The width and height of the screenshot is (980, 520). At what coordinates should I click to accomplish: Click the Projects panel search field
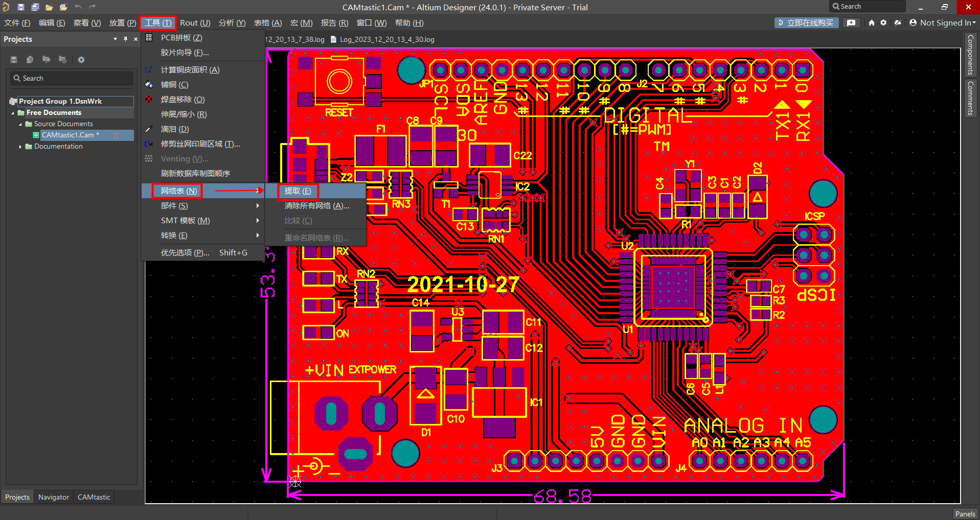(x=72, y=78)
